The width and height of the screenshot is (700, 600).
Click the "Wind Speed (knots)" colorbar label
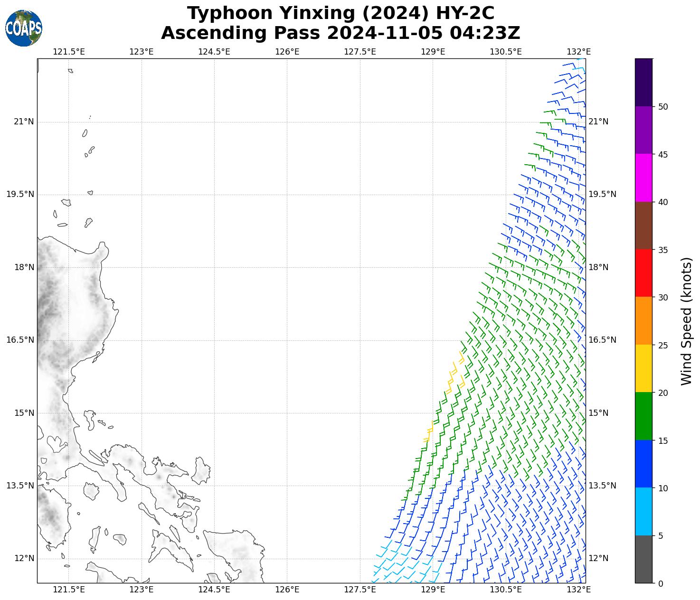click(686, 321)
